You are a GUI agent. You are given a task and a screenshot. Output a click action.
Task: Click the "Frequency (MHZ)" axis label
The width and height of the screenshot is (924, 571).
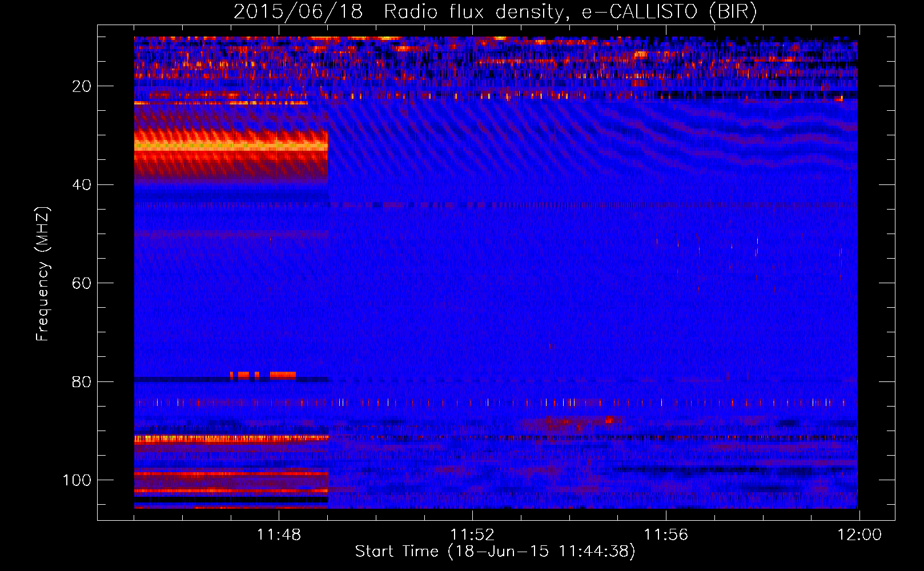click(x=43, y=274)
